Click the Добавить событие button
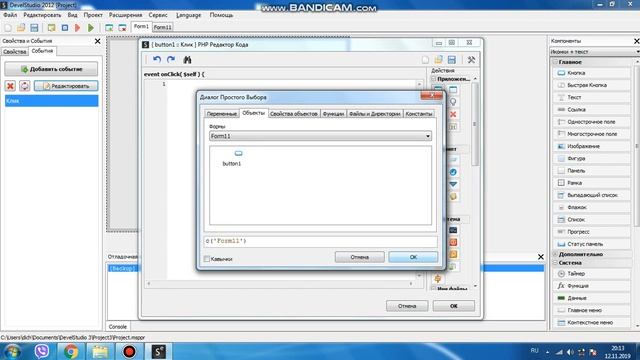Viewport: 640px width, 360px height. 51,69
